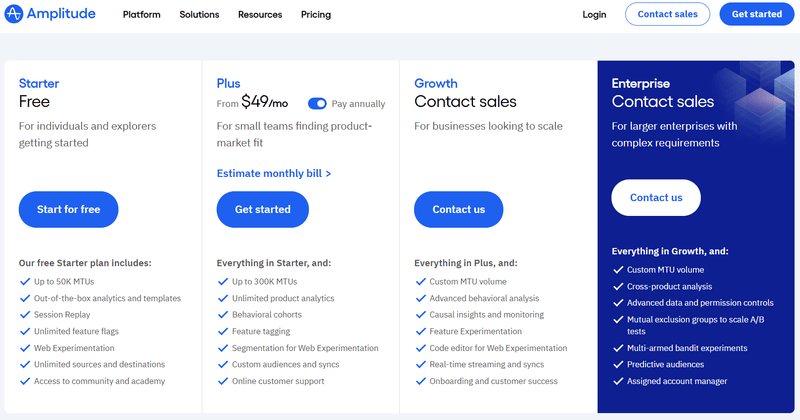This screenshot has height=420, width=800.
Task: Click the Enterprise Contact us button
Action: coord(656,197)
